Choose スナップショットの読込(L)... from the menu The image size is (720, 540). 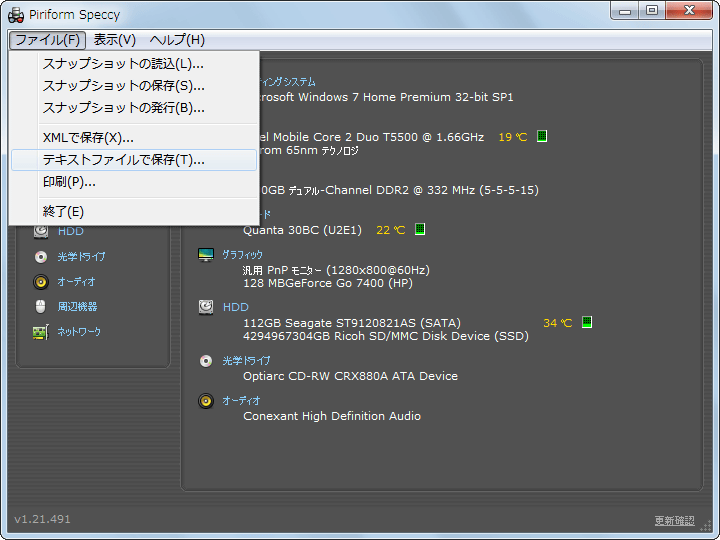pyautogui.click(x=134, y=64)
